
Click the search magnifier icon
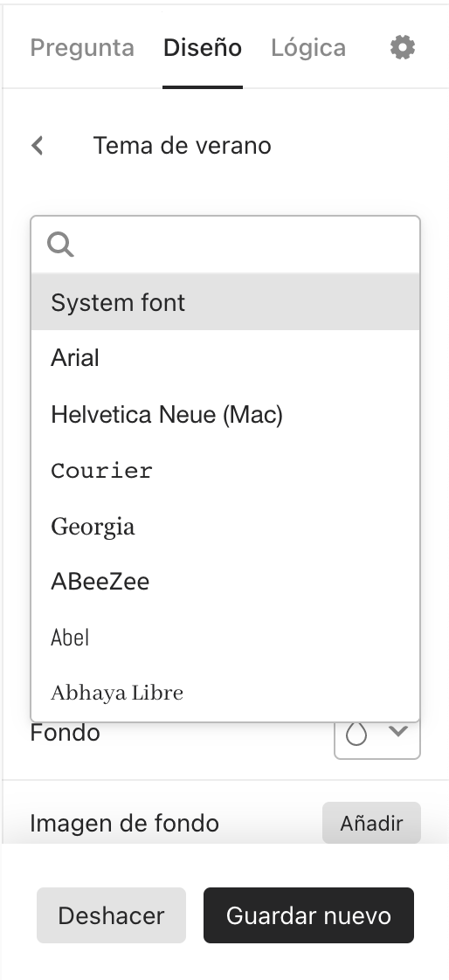click(60, 245)
